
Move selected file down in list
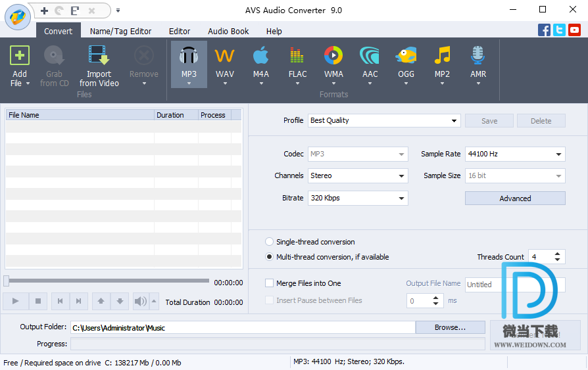tap(120, 301)
